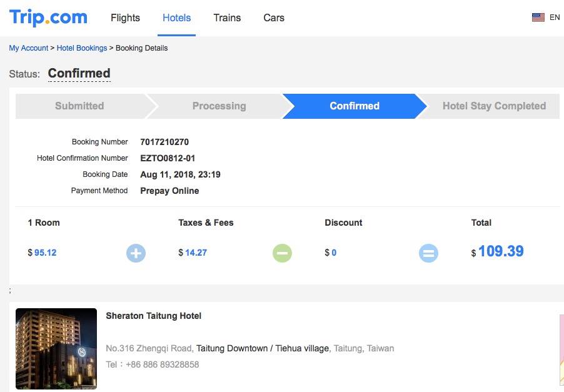Viewport: 564px width, 392px height.
Task: Select the blue Confirmed progress step
Action: (x=355, y=106)
